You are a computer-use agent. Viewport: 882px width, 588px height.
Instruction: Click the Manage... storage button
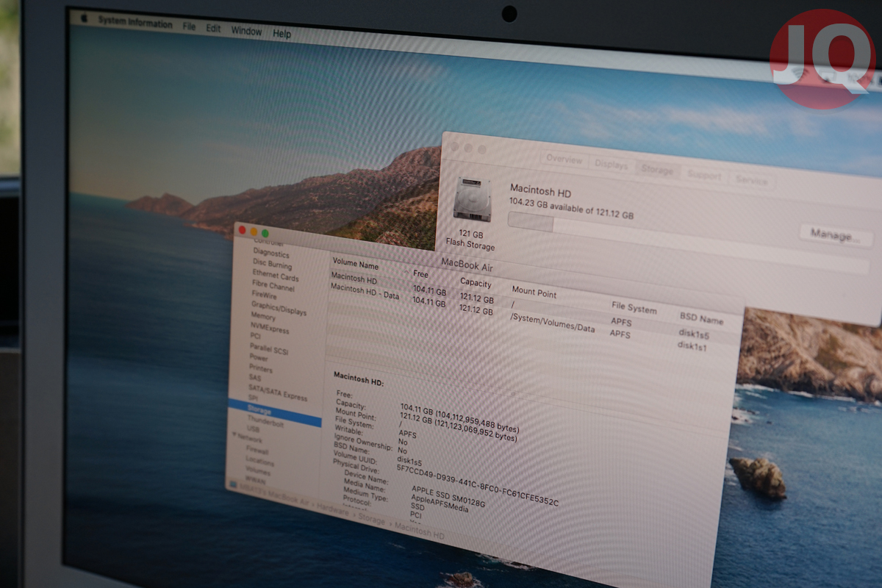click(835, 235)
